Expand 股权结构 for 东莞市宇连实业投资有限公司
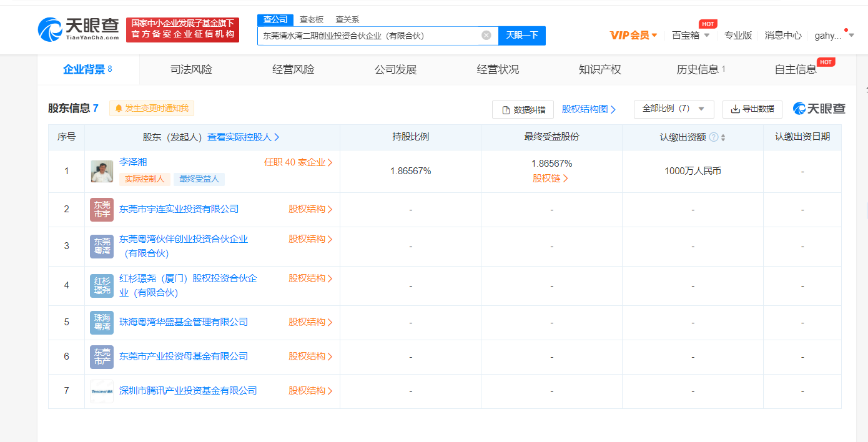 coord(311,210)
